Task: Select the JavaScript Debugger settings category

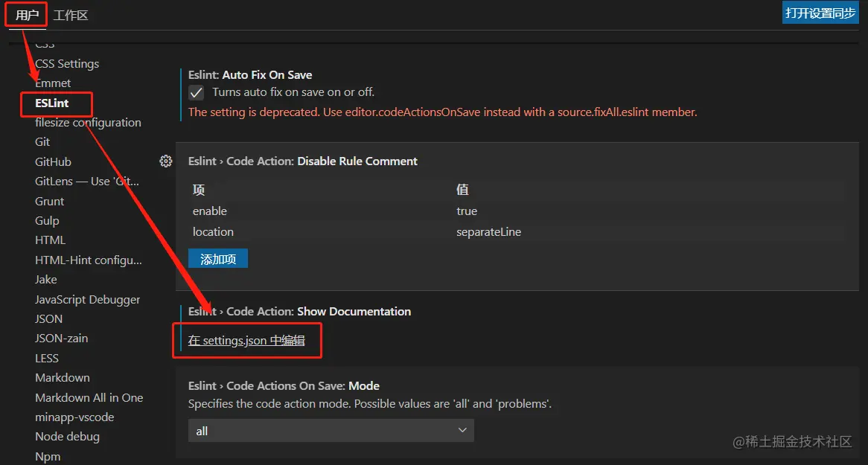Action: pyautogui.click(x=87, y=299)
